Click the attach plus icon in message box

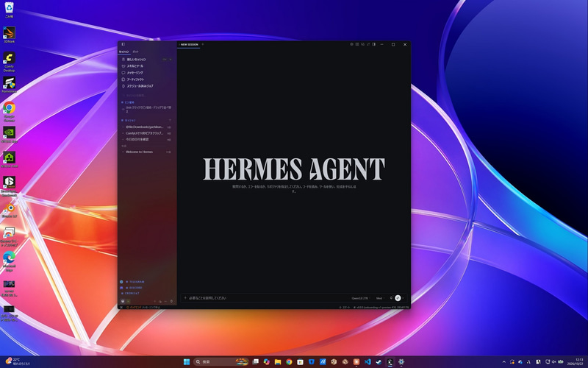pos(185,298)
